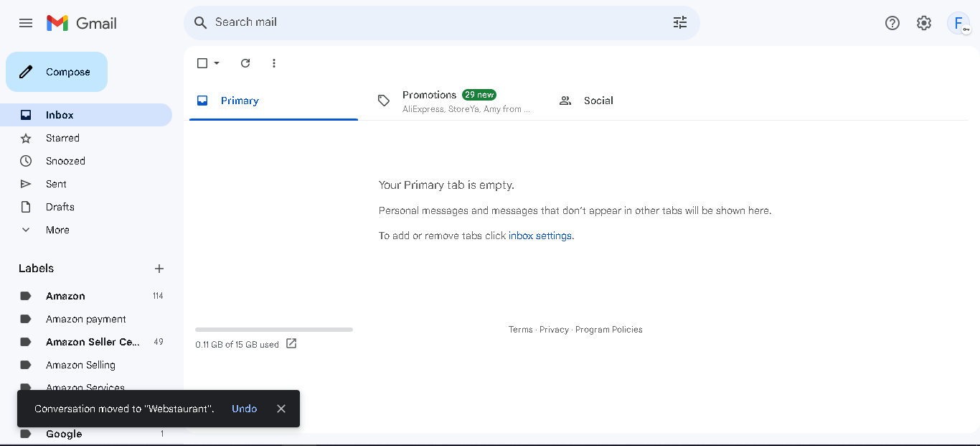Open the Google account avatar
Viewport: 980px width, 446px height.
coord(958,23)
